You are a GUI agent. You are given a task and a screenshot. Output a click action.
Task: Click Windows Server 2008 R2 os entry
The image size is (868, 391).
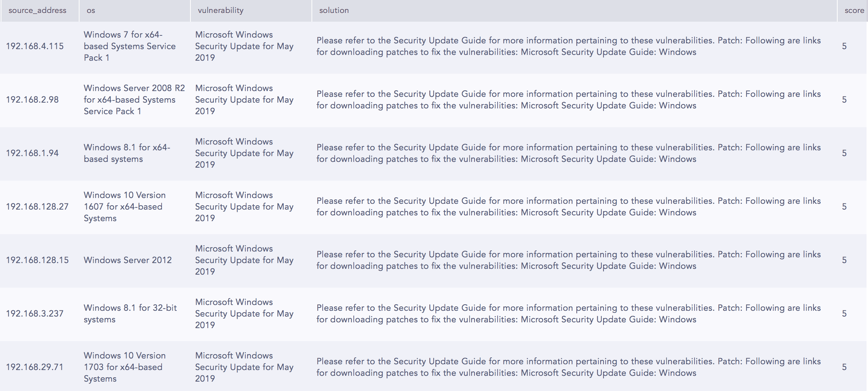tap(134, 100)
